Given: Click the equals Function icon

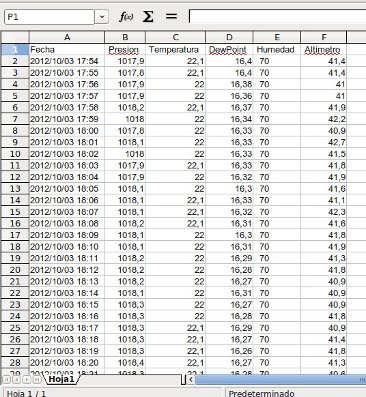Looking at the screenshot, I should pos(171,16).
